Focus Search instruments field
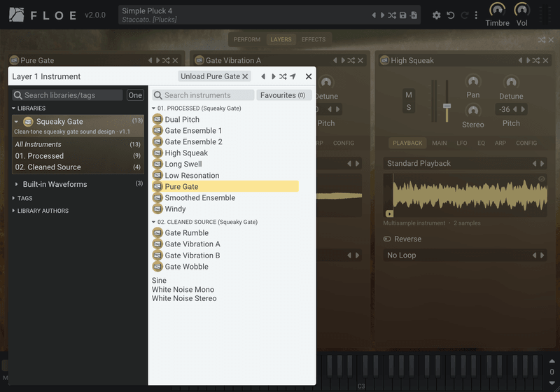The image size is (560, 392). point(203,95)
